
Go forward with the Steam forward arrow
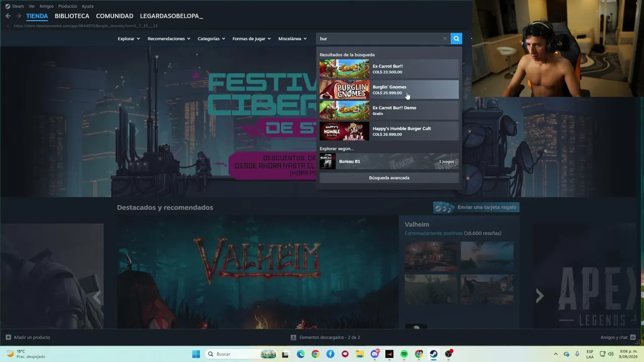tap(19, 16)
